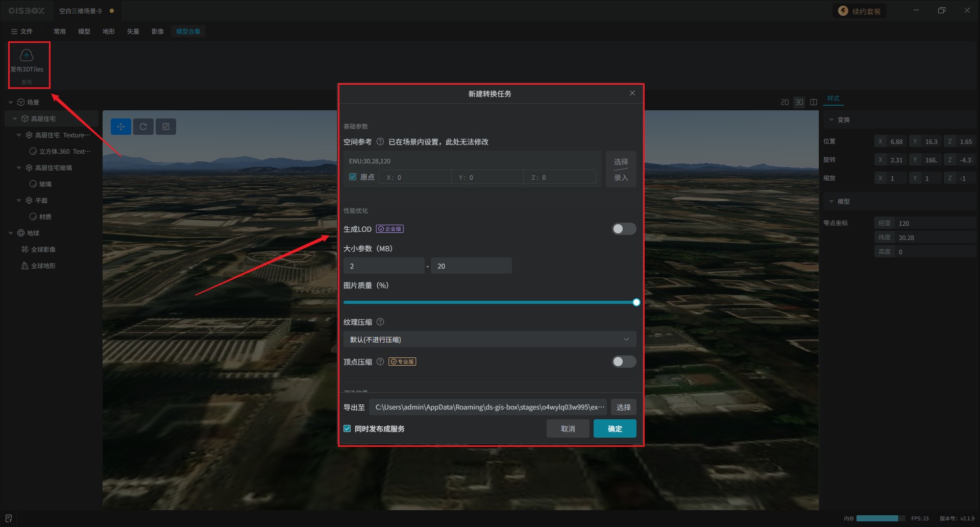980x527 pixels.
Task: Click the help icon beside 纹理压缩
Action: tap(380, 322)
